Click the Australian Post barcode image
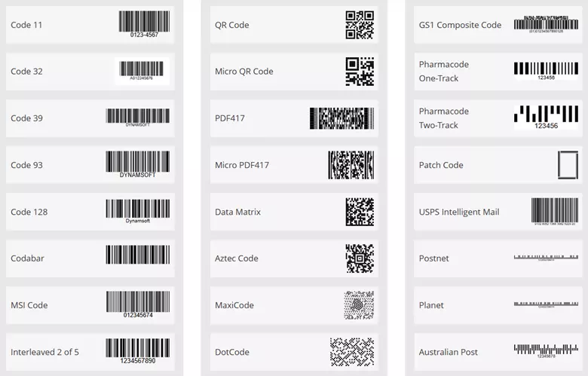The height and width of the screenshot is (376, 588). click(x=546, y=351)
